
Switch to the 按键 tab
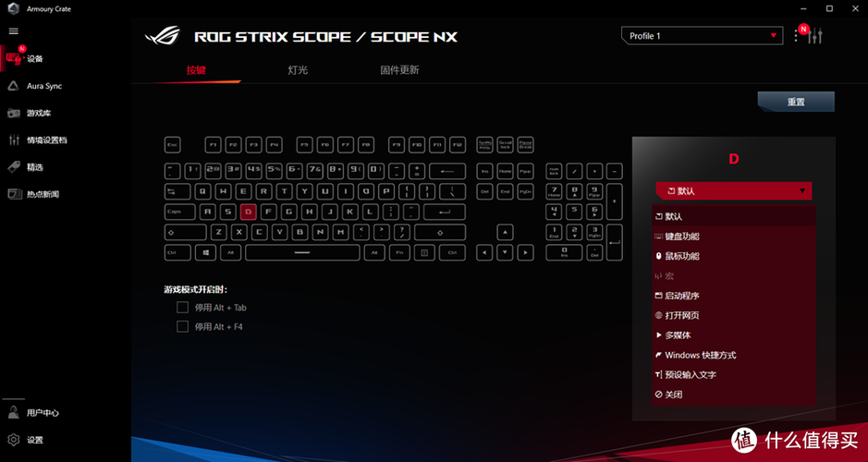(x=196, y=70)
